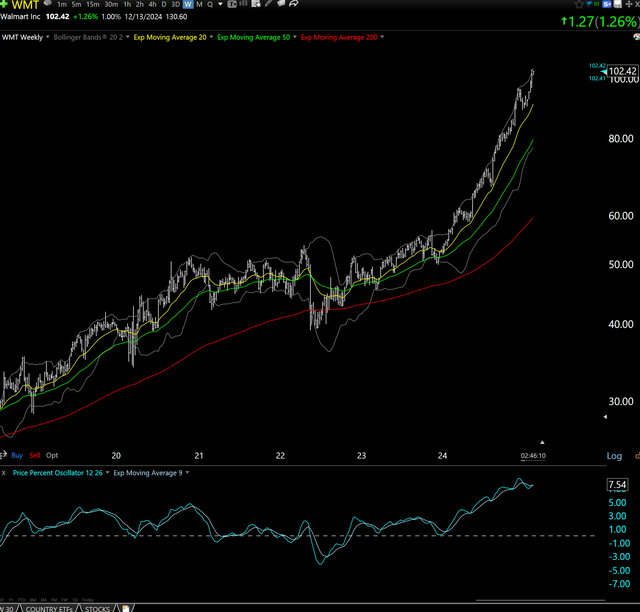Click the add indicator page icon
The height and width of the screenshot is (612, 640).
pyautogui.click(x=256, y=4)
